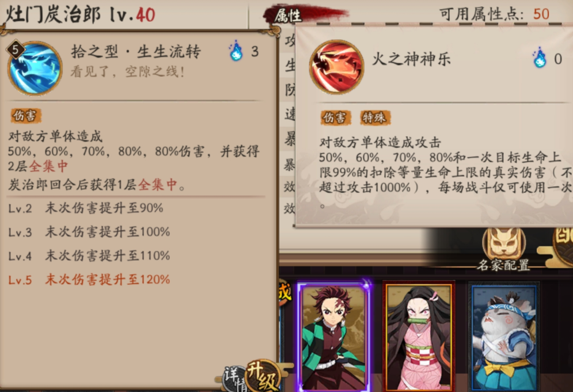The width and height of the screenshot is (573, 392).
Task: Click the 伤害 tag in skill popup
Action: coord(336,117)
